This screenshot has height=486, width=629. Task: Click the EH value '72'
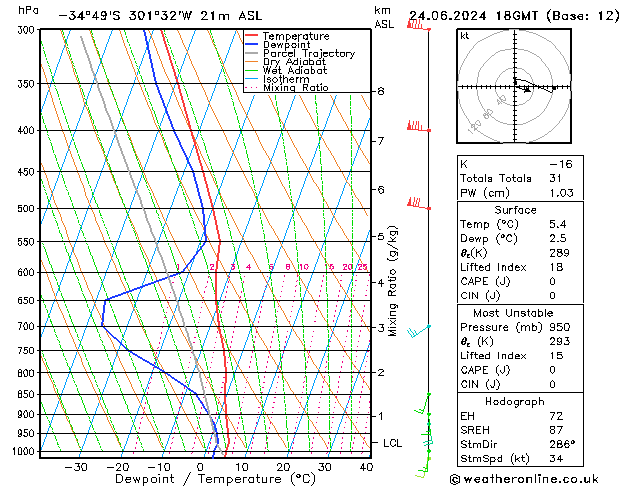[x=556, y=416]
